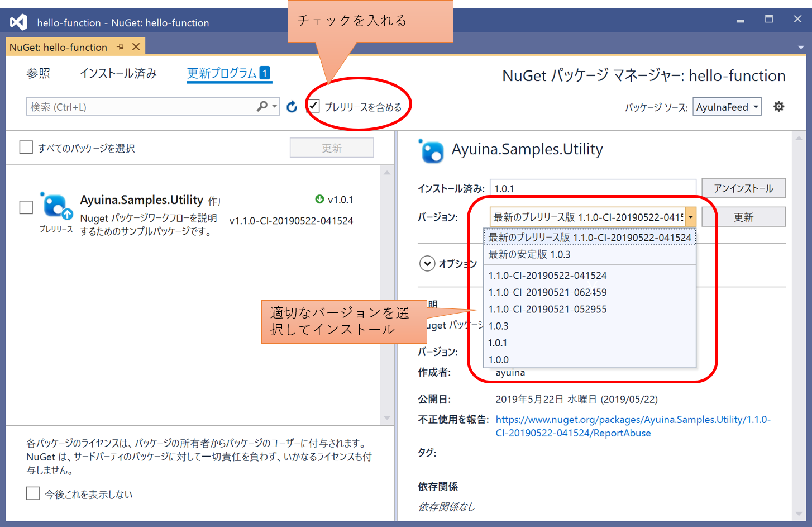Viewport: 812px width, 527px height.
Task: Click the 依存関係なし text
Action: click(446, 506)
